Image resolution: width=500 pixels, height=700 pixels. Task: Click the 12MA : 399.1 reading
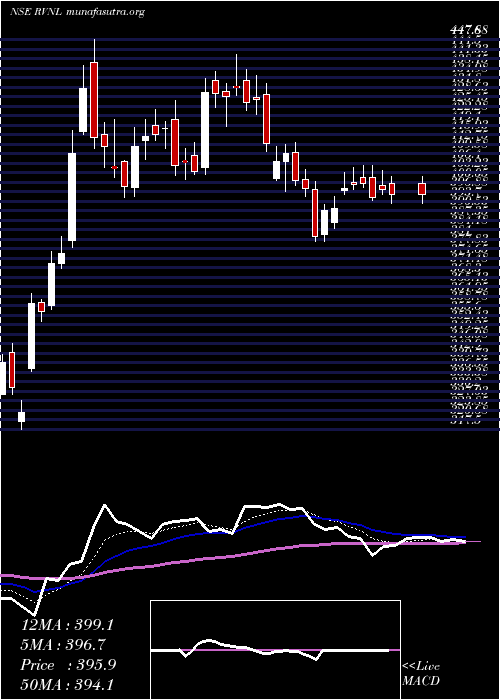point(67,625)
